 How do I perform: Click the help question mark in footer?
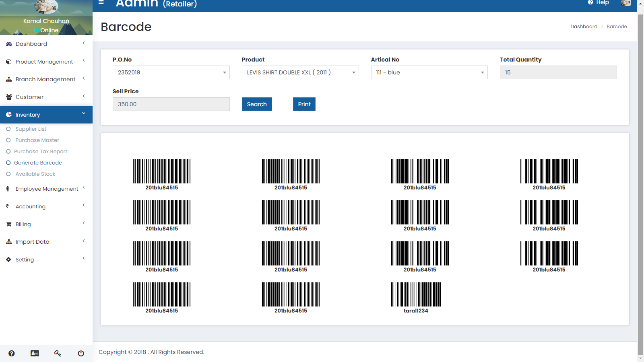[12, 353]
